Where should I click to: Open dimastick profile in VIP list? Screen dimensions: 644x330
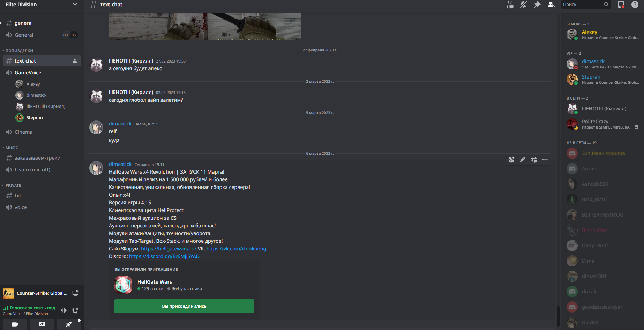tap(602, 64)
